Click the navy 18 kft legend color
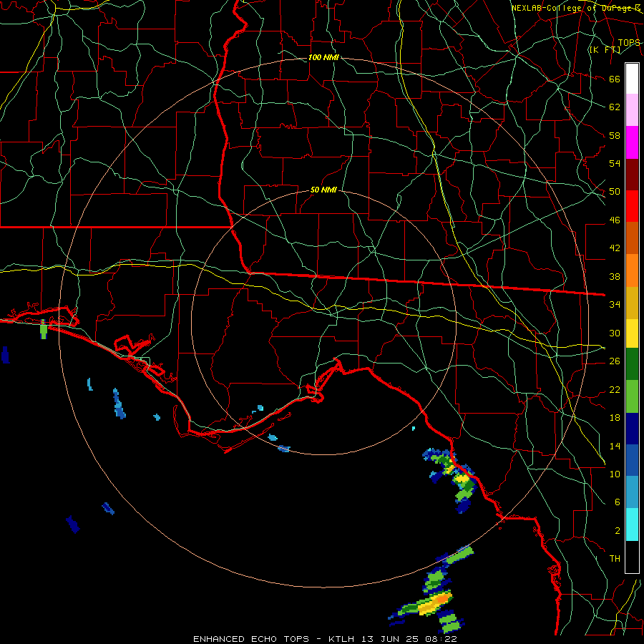This screenshot has height=644, width=644. click(x=632, y=429)
